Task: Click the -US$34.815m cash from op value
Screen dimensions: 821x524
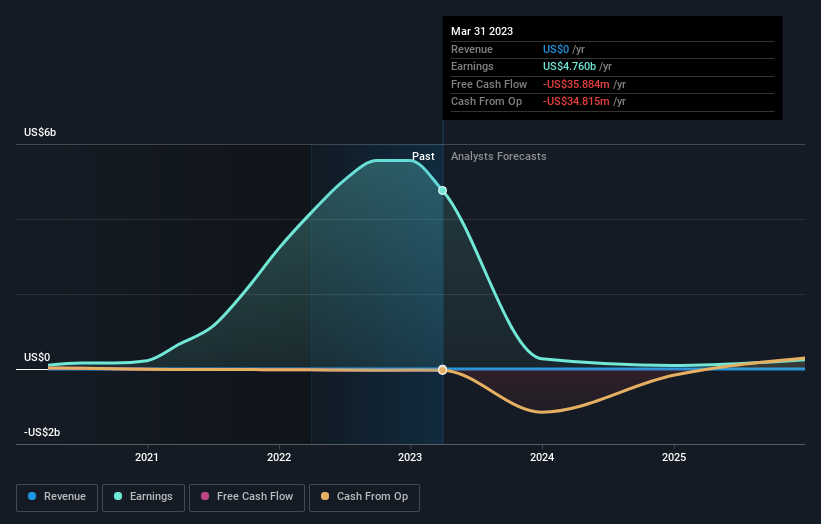Action: coord(576,102)
